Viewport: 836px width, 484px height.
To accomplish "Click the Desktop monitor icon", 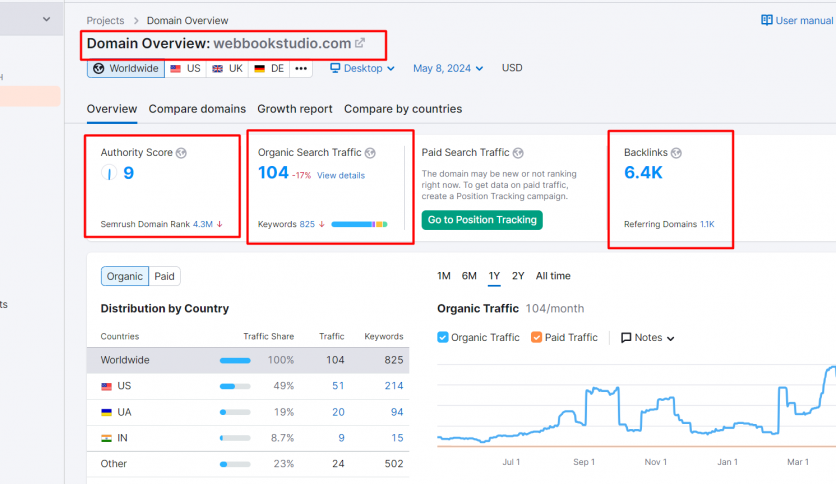I will [335, 68].
